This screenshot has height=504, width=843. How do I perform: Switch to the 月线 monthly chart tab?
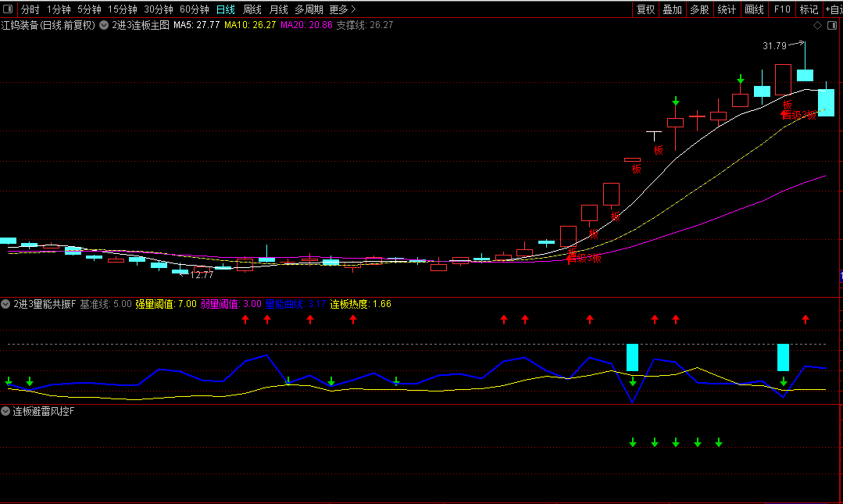coord(278,9)
